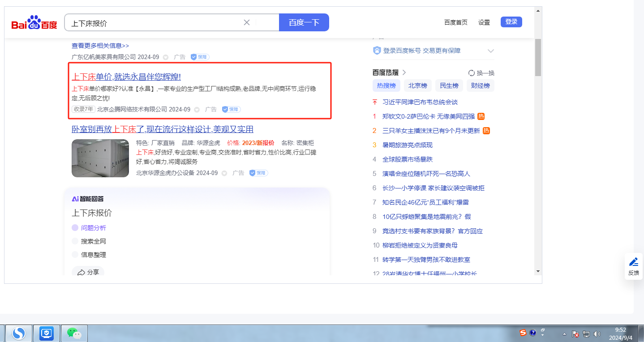
Task: Expand 百度热搜 with the arrow
Action: [x=404, y=73]
